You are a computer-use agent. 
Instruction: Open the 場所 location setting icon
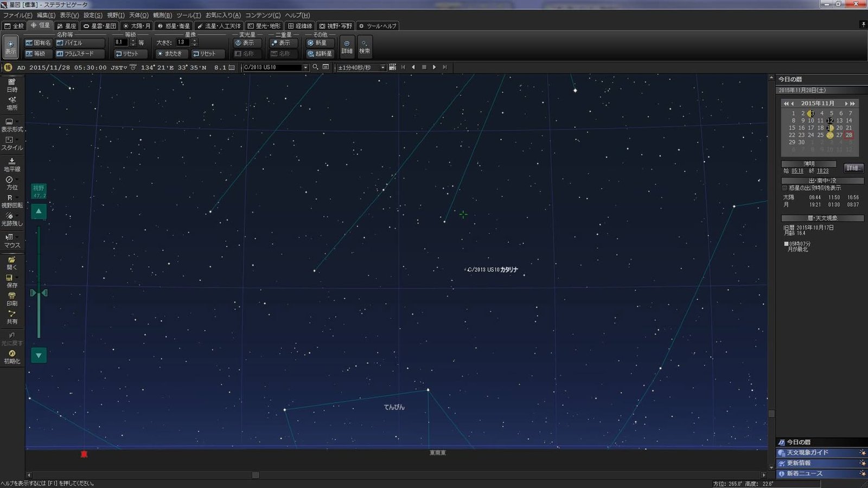pyautogui.click(x=12, y=104)
